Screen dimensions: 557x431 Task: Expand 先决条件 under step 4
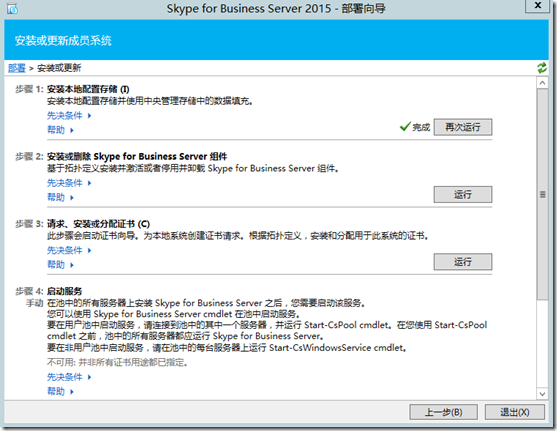(69, 377)
